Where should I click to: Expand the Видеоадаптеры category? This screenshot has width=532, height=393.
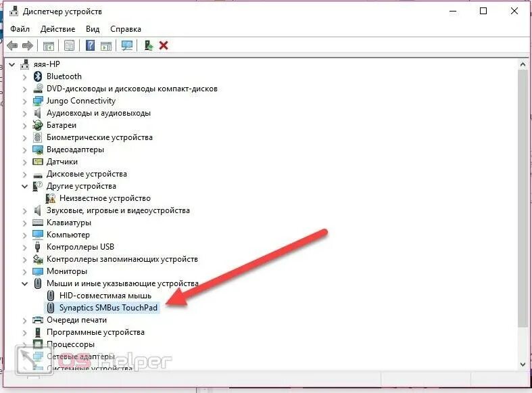tap(24, 150)
